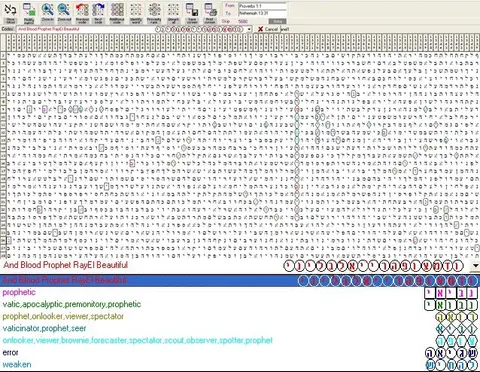
Task: Select the 'error' list row
Action: pos(240,352)
